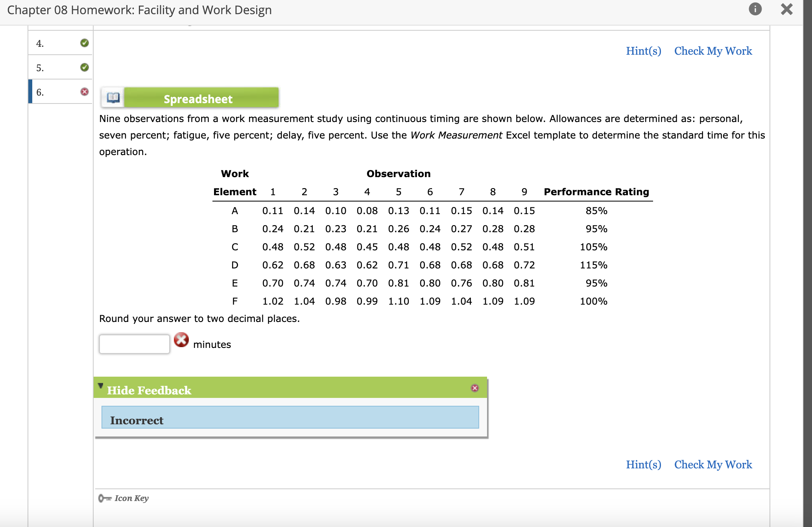Click Hide Feedback header text
812x527 pixels.
[x=149, y=390]
